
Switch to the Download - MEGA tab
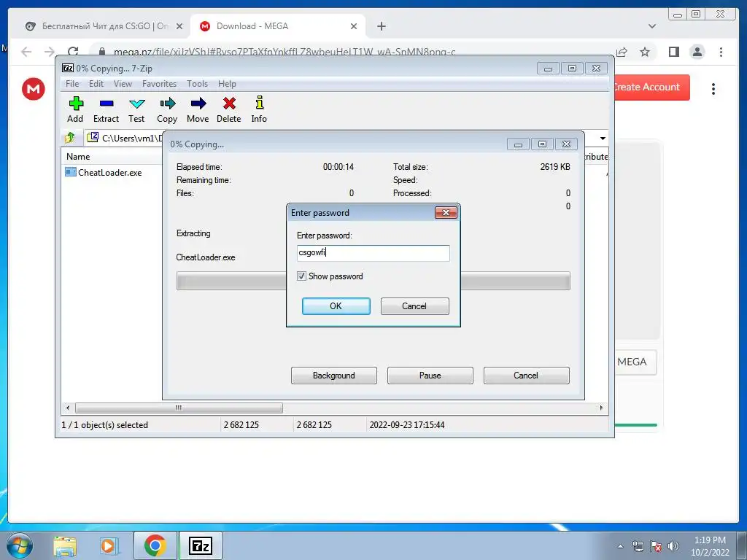(x=276, y=26)
